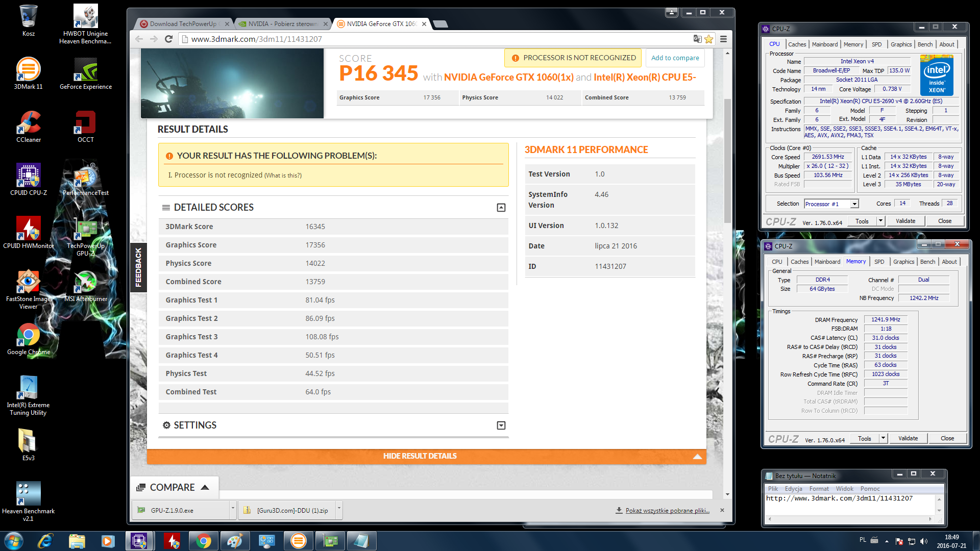Launch 3DMark 11 desktop icon

coord(29,73)
